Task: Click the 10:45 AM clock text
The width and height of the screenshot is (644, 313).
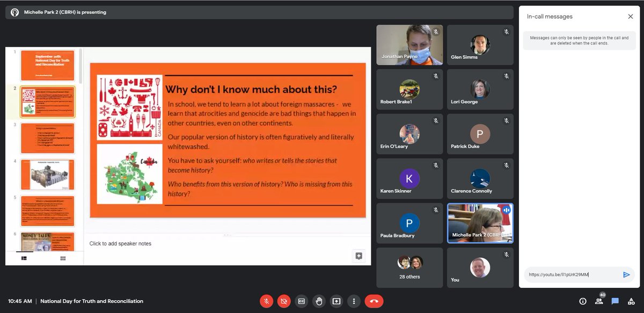Action: [20, 301]
